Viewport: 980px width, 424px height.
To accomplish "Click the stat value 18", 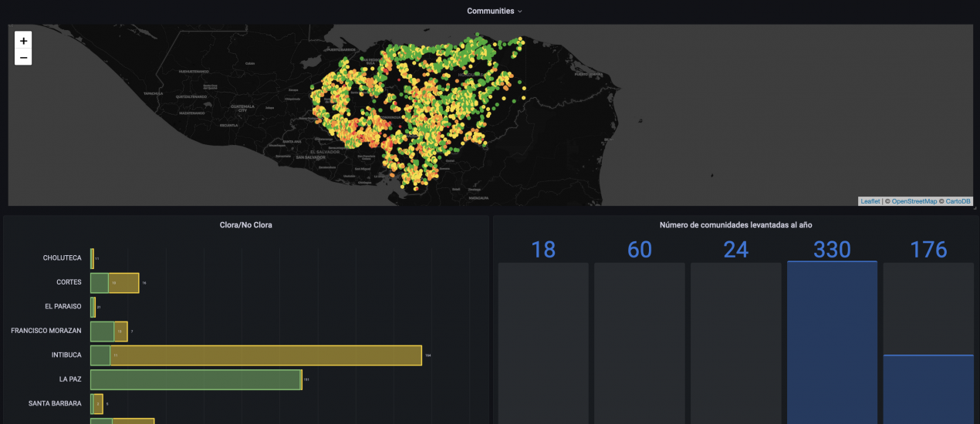I will pos(543,249).
